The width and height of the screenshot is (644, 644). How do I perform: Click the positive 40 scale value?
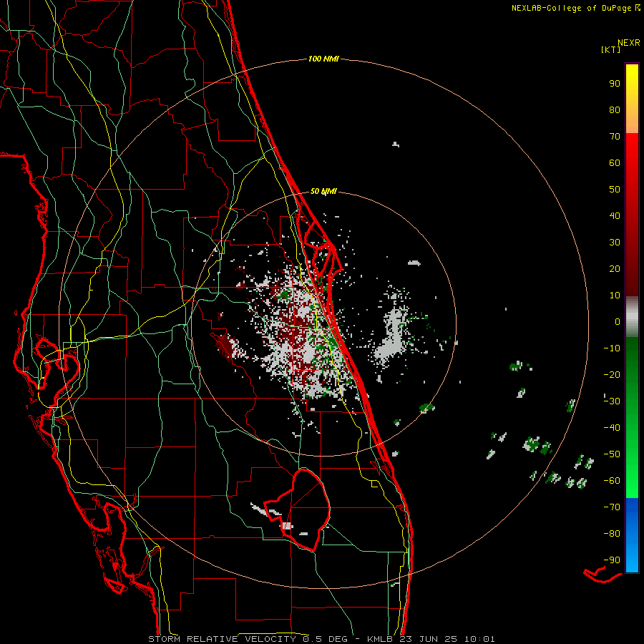click(615, 215)
